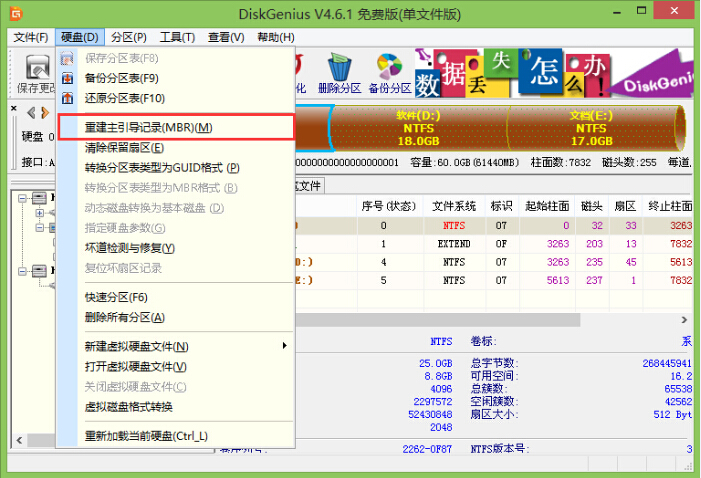
Task: Click the 起始柱面 column header
Action: [x=546, y=205]
